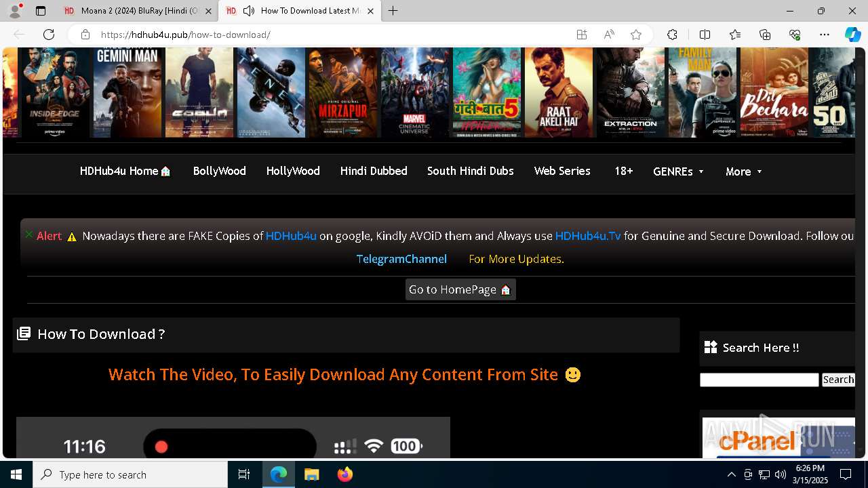Open the volume control in tray
The width and height of the screenshot is (868, 488).
(x=781, y=474)
